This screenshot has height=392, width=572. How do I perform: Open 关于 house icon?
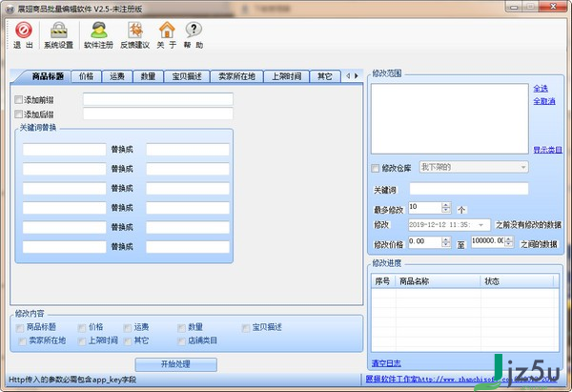pos(167,30)
